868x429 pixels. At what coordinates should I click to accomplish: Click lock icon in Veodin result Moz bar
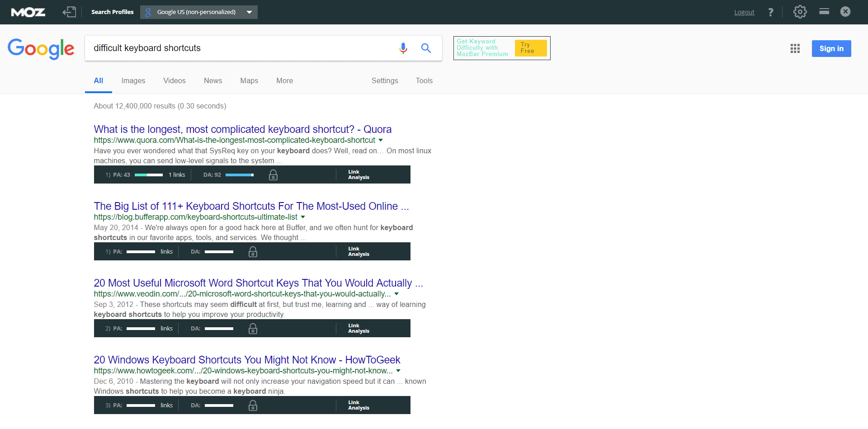tap(253, 329)
